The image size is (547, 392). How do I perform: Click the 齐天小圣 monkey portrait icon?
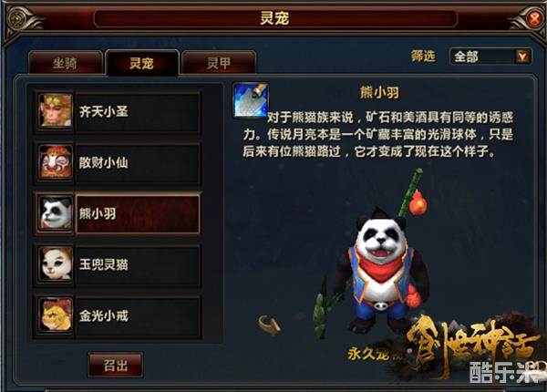56,111
